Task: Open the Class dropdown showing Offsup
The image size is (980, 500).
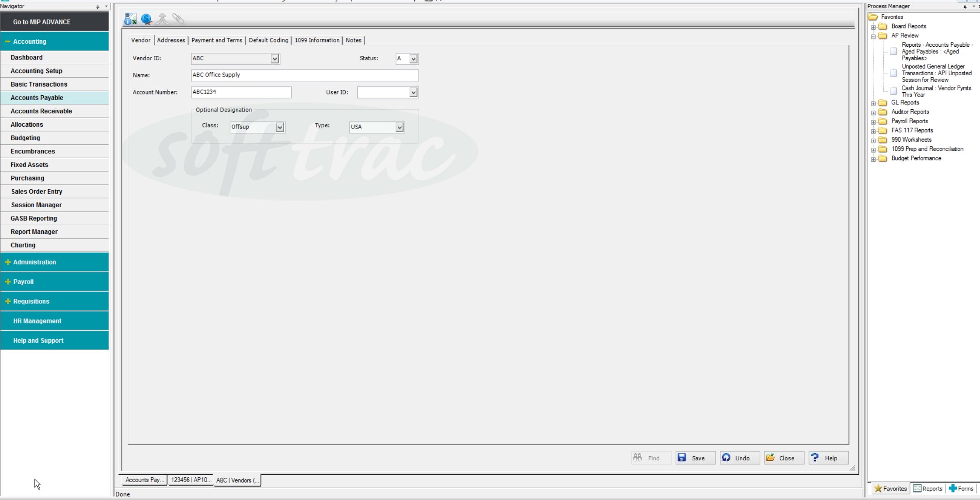Action: [280, 127]
